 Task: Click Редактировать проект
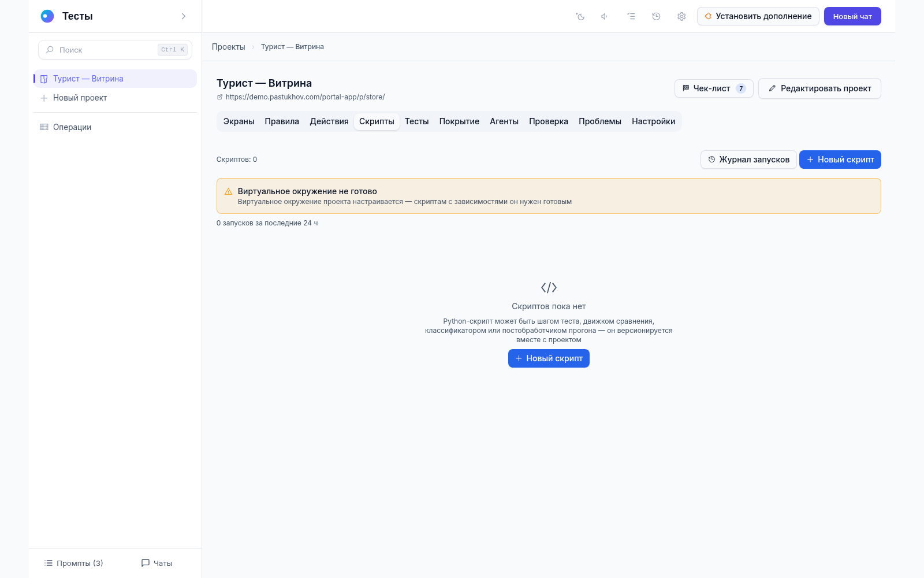(x=819, y=88)
